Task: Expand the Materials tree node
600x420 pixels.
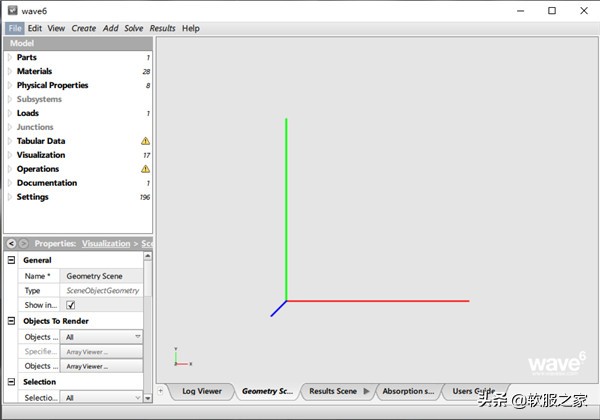Action: click(x=10, y=71)
